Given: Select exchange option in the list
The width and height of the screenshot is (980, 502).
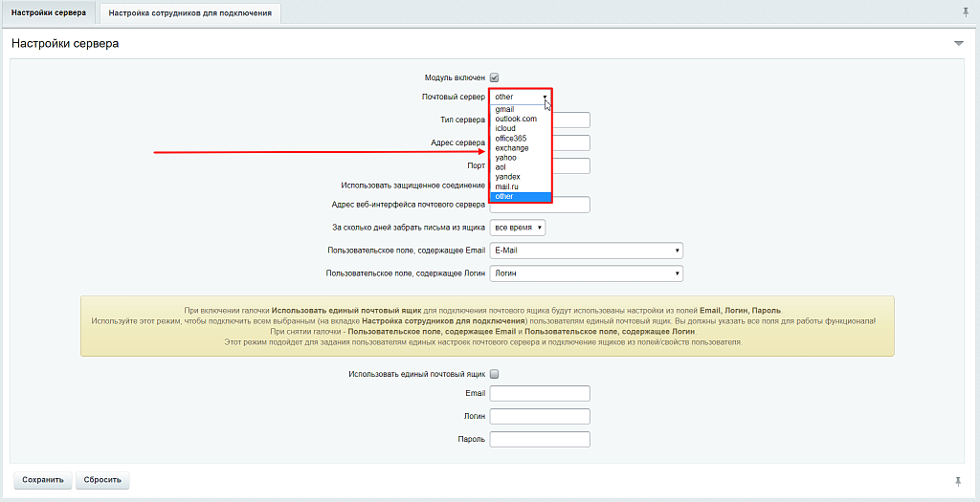Looking at the screenshot, I should [x=512, y=148].
